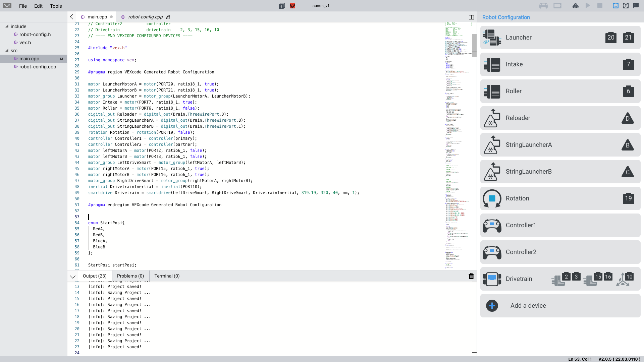Viewport: 644px width, 362px height.
Task: Open the Roller motor device
Action: tap(560, 91)
